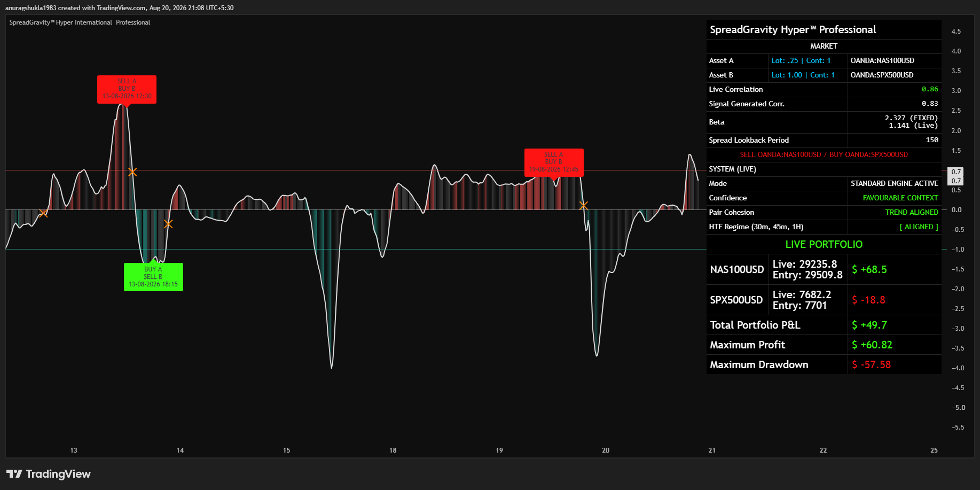Click the 'TREND ALIGNED' value

(912, 213)
